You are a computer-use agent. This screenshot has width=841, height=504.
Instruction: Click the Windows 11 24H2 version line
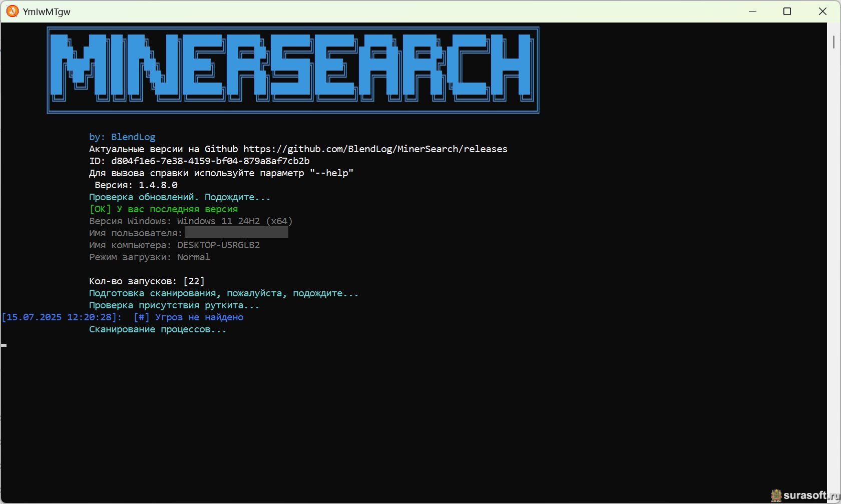click(x=191, y=221)
